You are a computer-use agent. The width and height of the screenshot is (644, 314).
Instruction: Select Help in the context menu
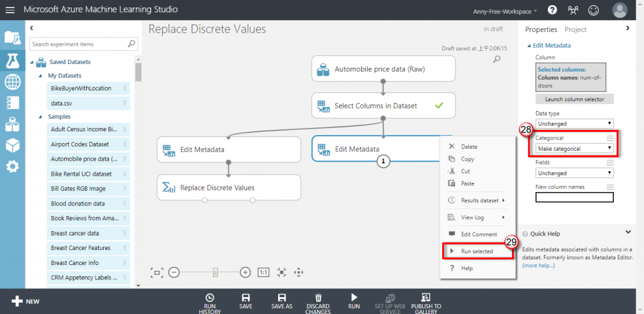[x=467, y=268]
